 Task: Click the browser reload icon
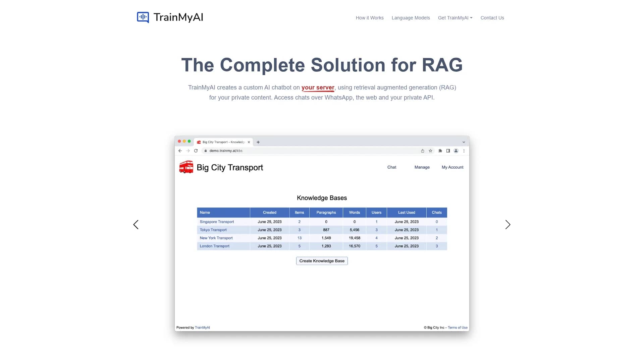[x=196, y=151]
